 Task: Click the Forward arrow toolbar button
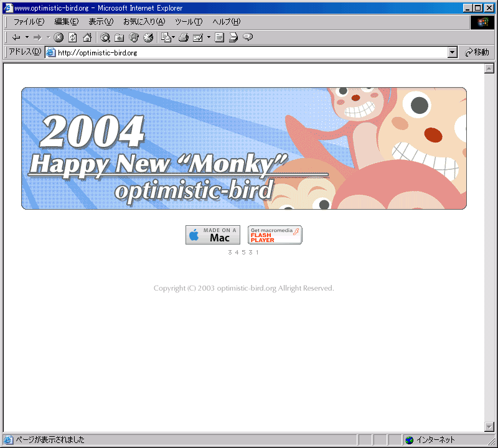coord(37,37)
